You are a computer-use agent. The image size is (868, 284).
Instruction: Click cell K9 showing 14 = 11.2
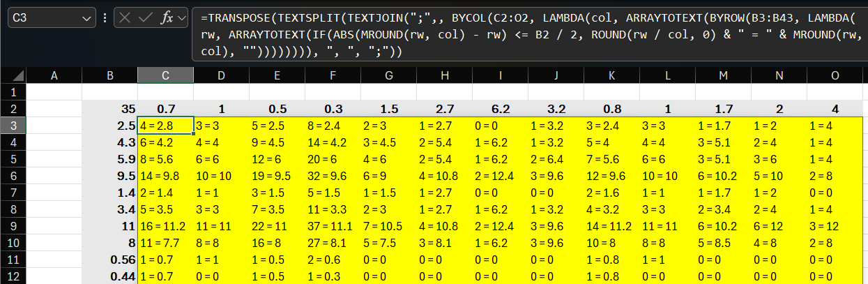tap(611, 226)
